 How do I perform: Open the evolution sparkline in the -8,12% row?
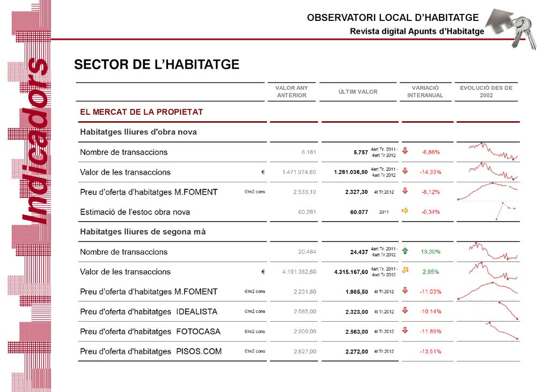[x=487, y=191]
